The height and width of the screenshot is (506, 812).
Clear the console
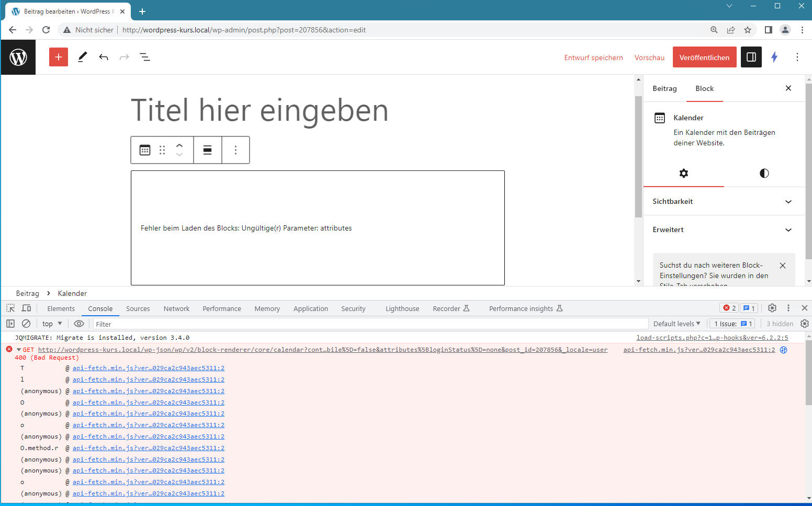(x=26, y=324)
